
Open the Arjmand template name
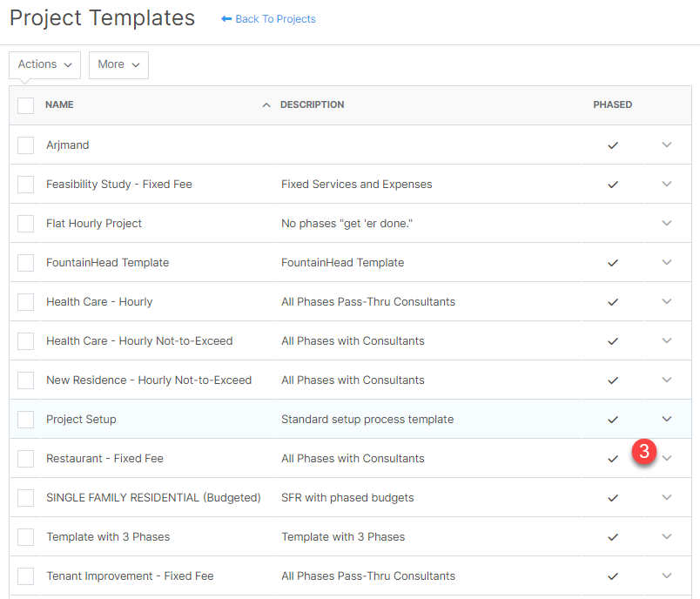pos(68,145)
